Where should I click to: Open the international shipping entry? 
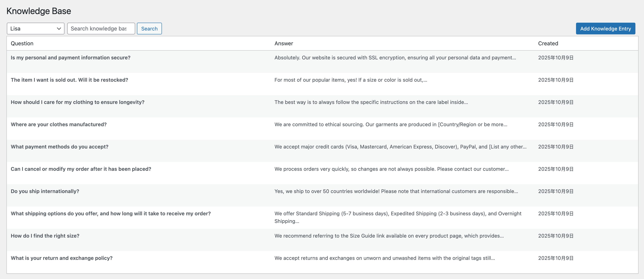tap(45, 191)
